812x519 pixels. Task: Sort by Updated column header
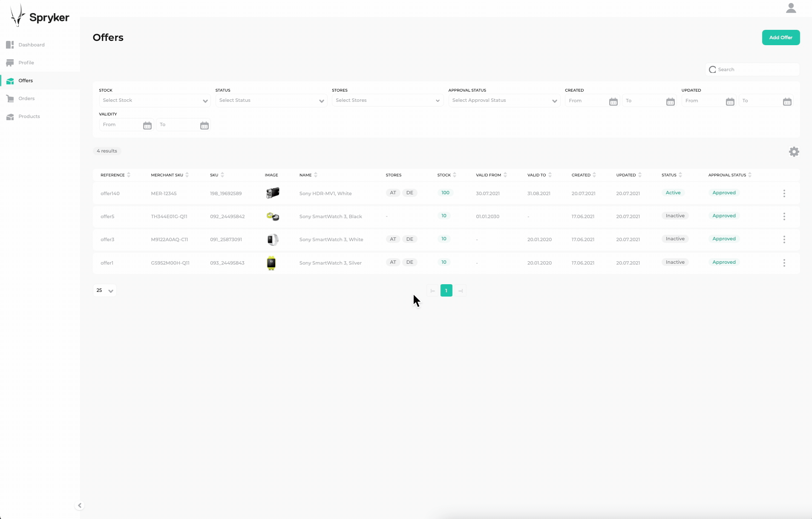(629, 175)
